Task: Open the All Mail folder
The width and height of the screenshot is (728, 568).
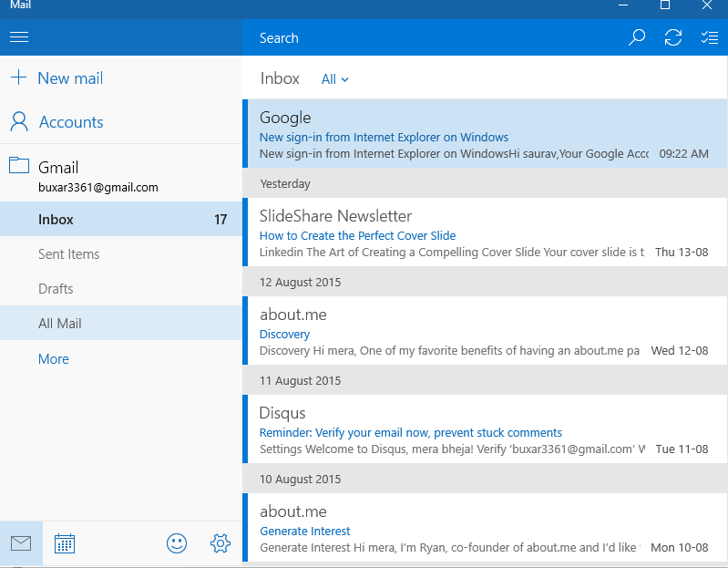Action: tap(120, 324)
